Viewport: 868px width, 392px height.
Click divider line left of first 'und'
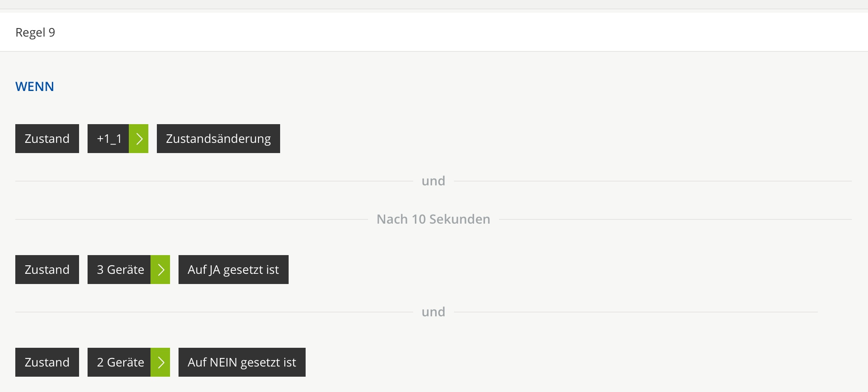pos(213,181)
